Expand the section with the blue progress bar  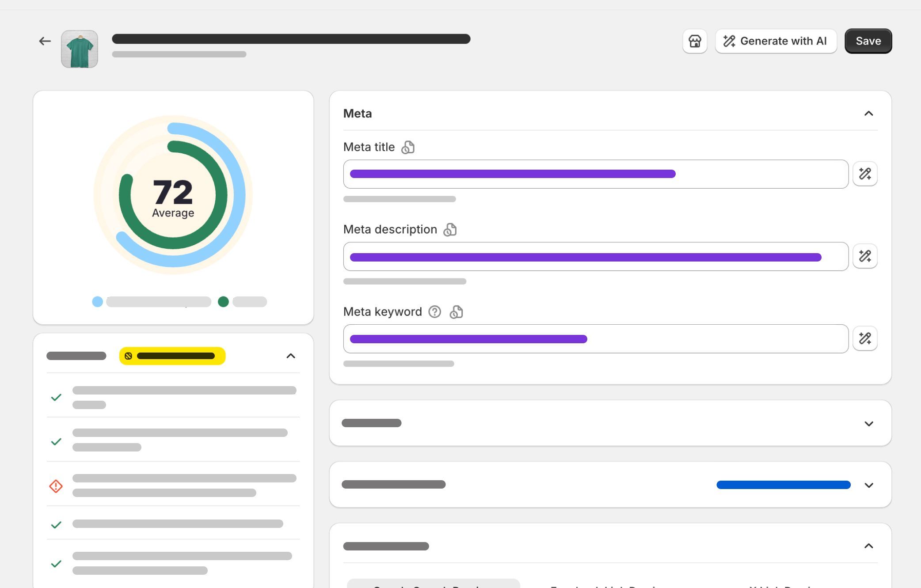pos(868,485)
